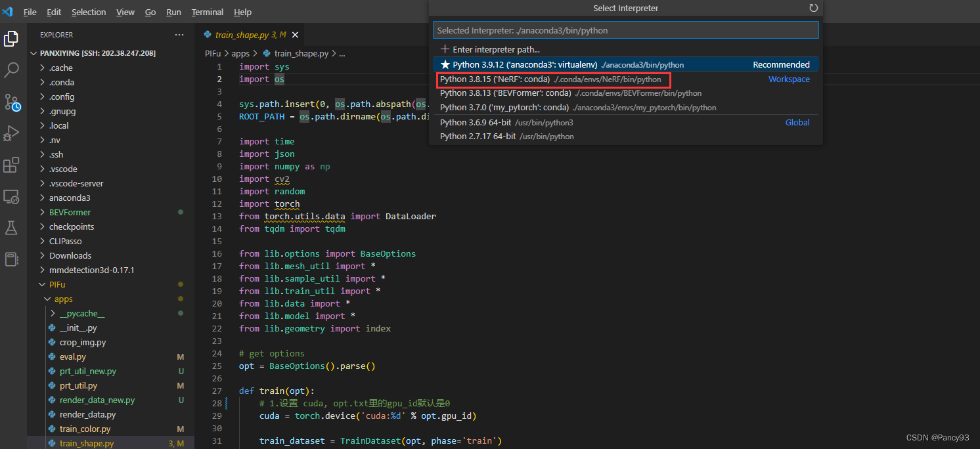Open the Terminal menu

207,12
